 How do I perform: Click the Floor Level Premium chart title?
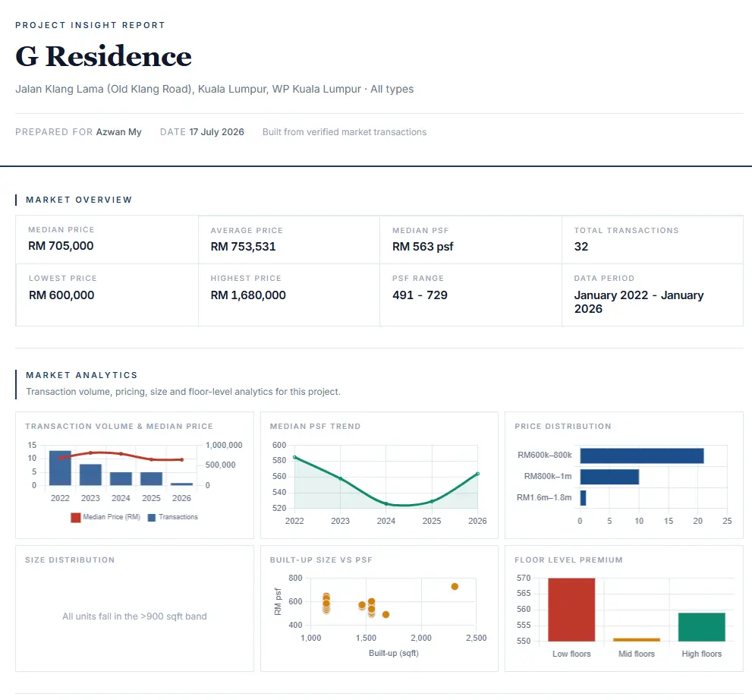point(568,560)
